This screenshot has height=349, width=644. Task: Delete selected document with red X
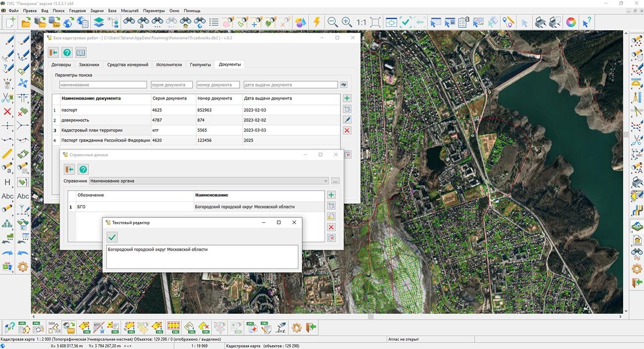click(x=347, y=130)
